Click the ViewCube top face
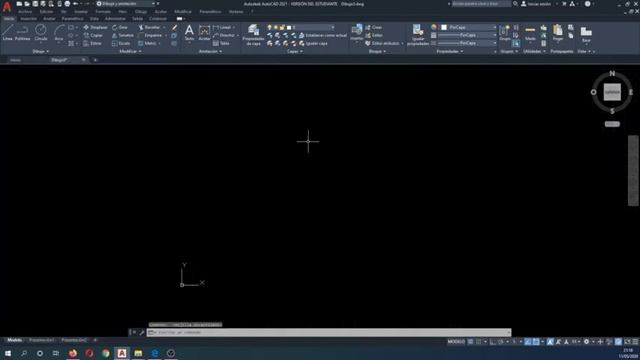Screen dimensions: 640x360 click(x=612, y=92)
